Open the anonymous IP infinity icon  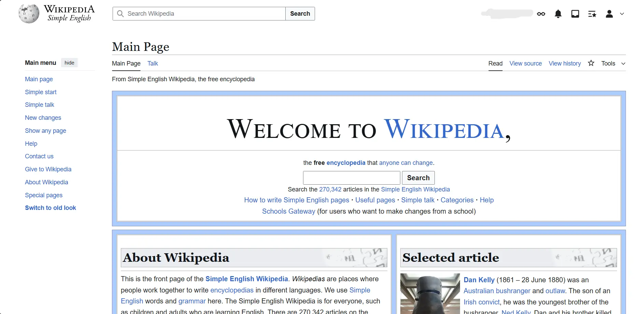(x=541, y=14)
